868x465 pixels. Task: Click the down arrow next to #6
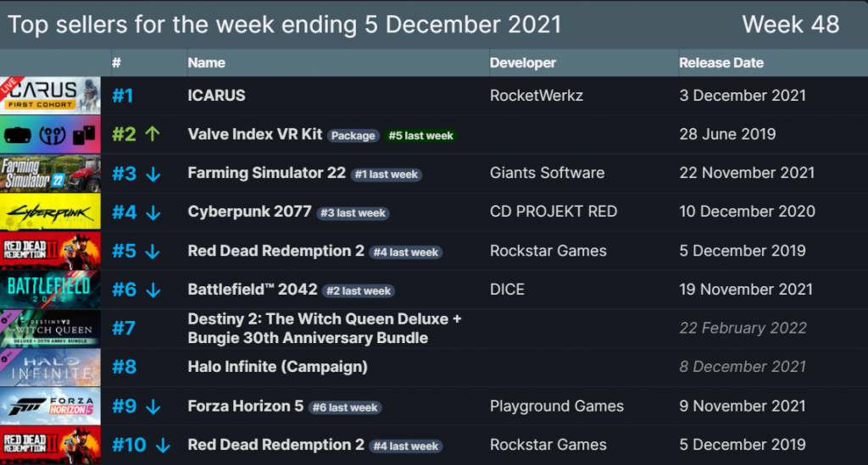click(153, 291)
